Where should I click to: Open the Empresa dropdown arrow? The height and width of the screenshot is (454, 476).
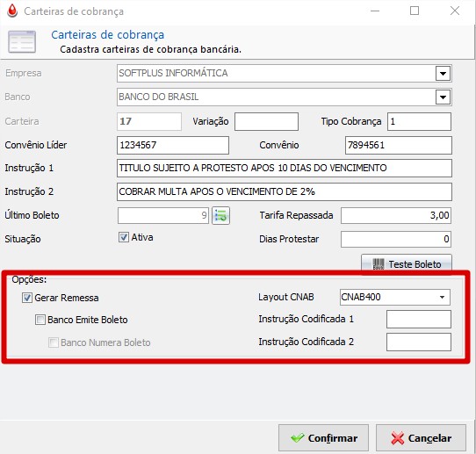coord(443,74)
